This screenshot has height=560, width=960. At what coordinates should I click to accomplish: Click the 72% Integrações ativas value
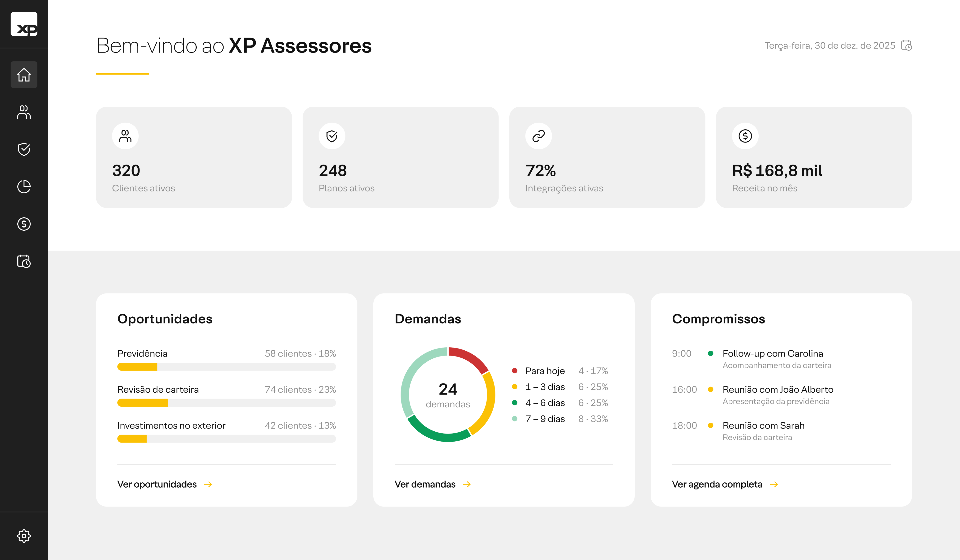pyautogui.click(x=540, y=170)
